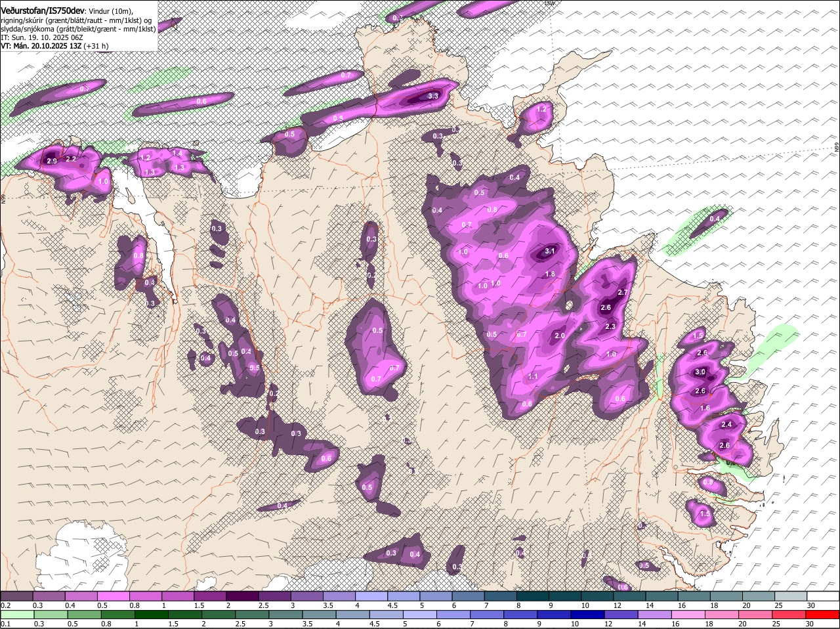The width and height of the screenshot is (840, 629).
Task: Click the 3.1 precipitation label on the map
Action: tap(550, 251)
